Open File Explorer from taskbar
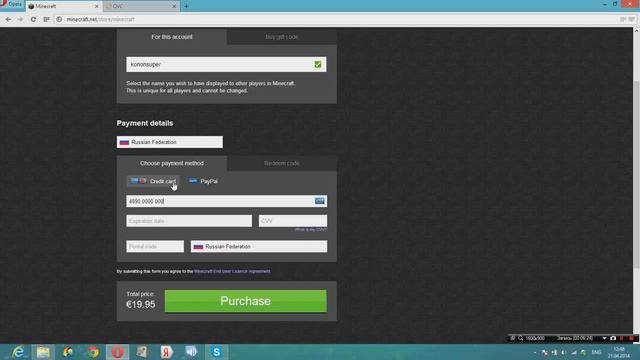 point(43,352)
